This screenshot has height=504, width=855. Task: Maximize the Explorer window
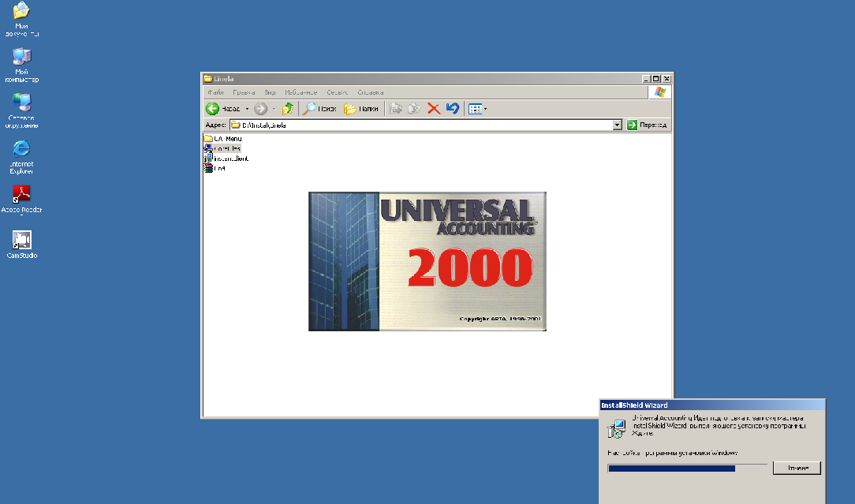[656, 79]
